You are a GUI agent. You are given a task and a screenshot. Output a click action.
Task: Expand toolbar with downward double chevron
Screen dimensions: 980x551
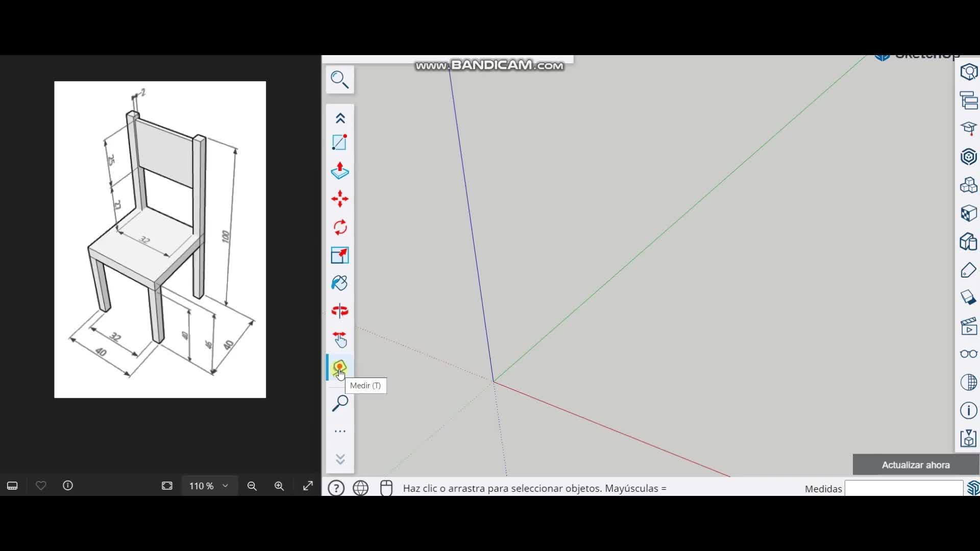pyautogui.click(x=340, y=459)
